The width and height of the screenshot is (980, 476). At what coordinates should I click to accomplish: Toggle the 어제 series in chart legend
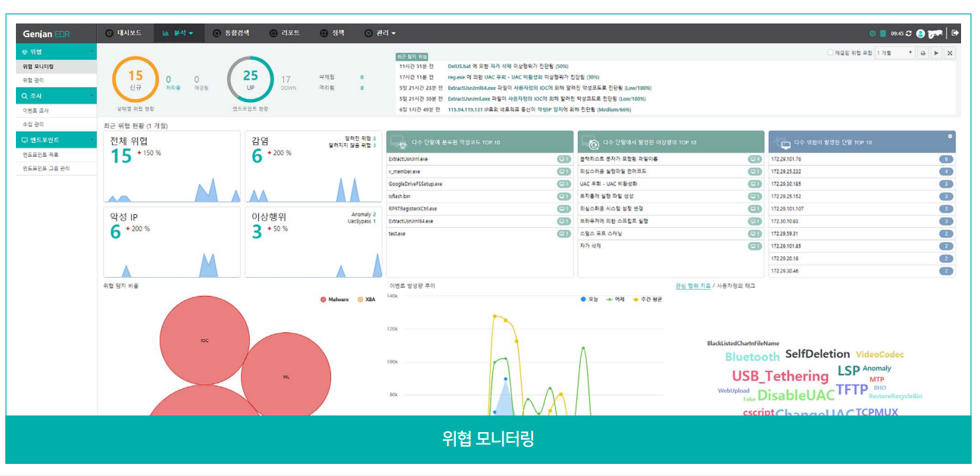[615, 300]
